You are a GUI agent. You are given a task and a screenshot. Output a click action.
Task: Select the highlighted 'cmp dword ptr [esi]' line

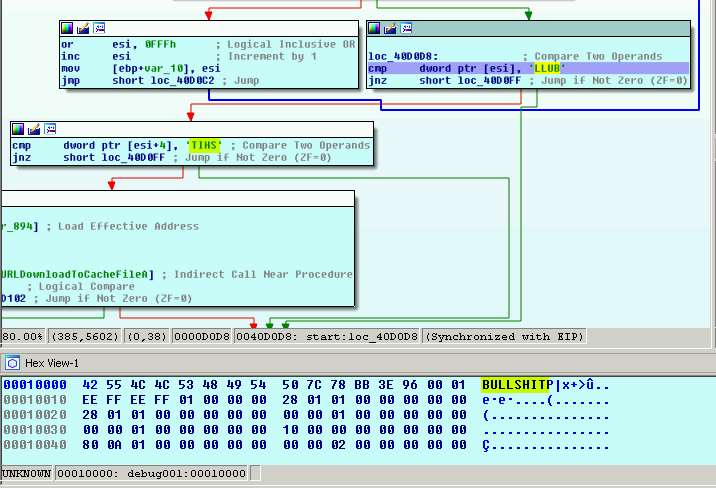[x=528, y=68]
